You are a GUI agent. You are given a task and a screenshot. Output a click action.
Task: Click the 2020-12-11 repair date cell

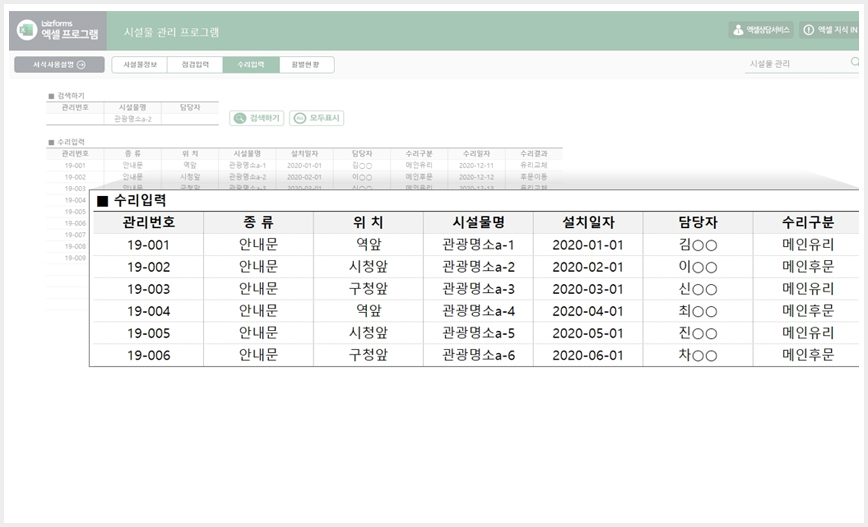click(x=476, y=166)
